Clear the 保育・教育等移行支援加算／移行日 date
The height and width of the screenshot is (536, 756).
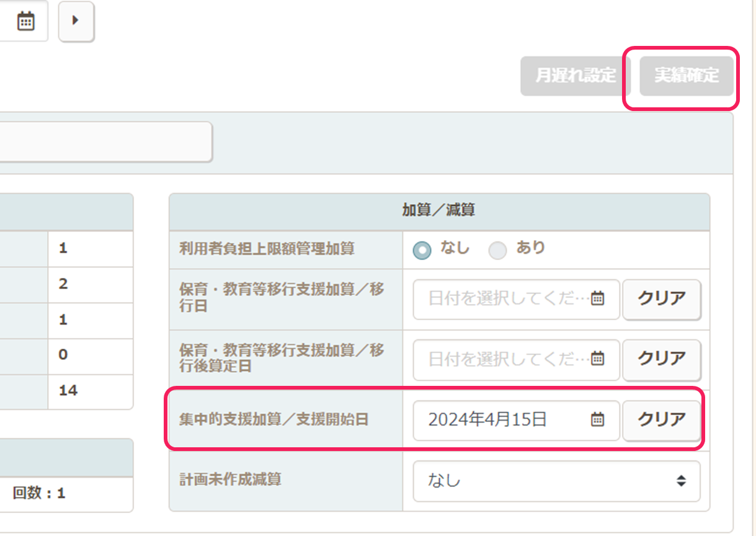(x=662, y=299)
